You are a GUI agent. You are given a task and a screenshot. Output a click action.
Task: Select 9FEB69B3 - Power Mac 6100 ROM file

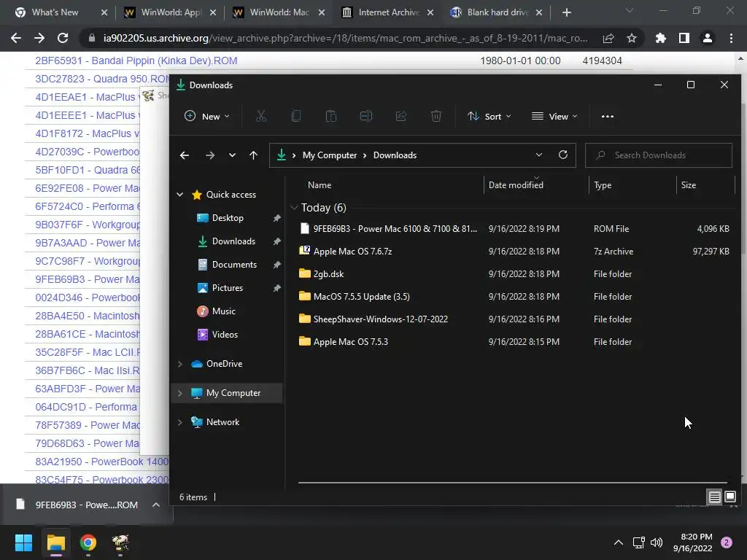(514, 228)
